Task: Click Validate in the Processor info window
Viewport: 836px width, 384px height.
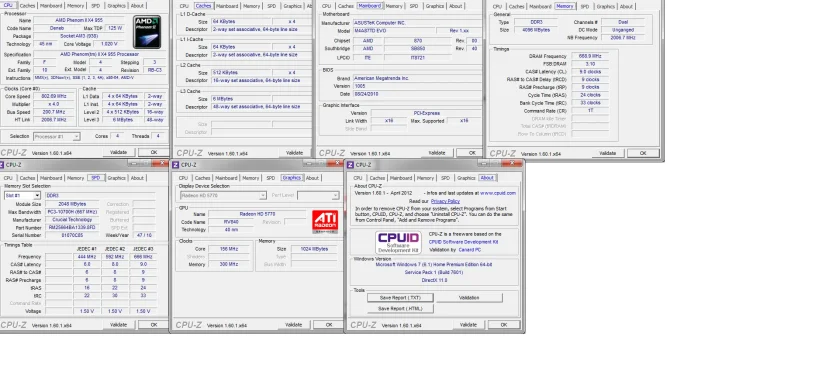Action: pyautogui.click(x=118, y=153)
